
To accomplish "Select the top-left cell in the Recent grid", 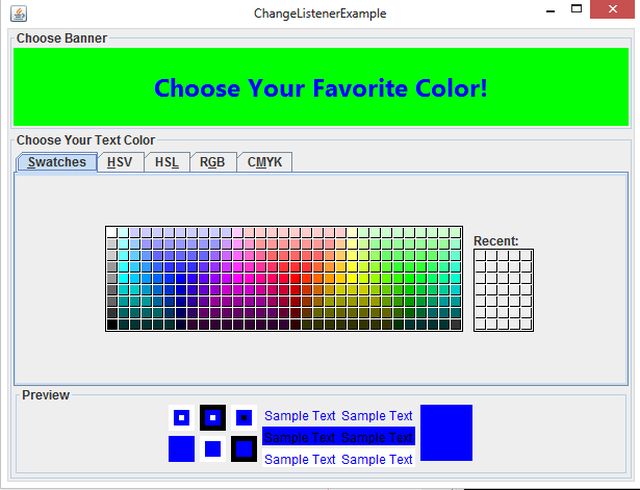I will point(480,256).
